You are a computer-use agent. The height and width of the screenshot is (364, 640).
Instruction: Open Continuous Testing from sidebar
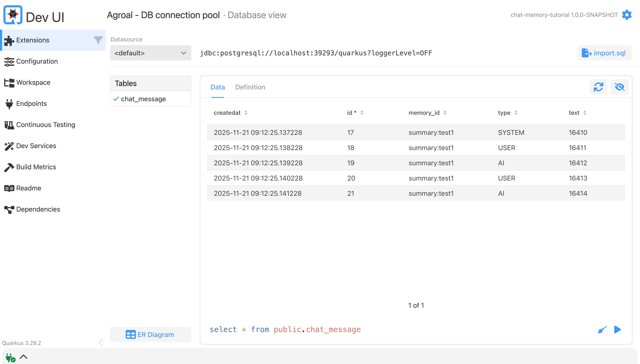[x=46, y=125]
